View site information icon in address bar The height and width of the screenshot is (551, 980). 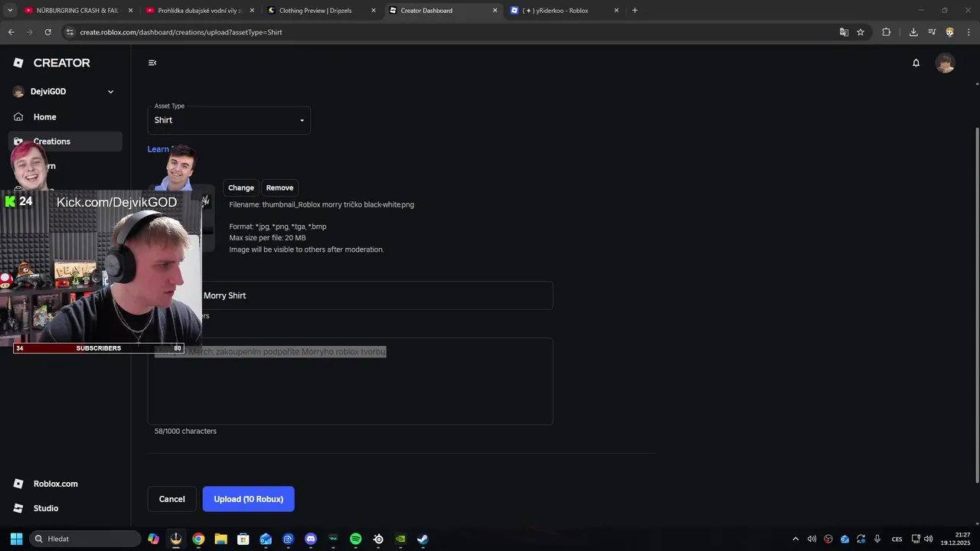point(70,32)
